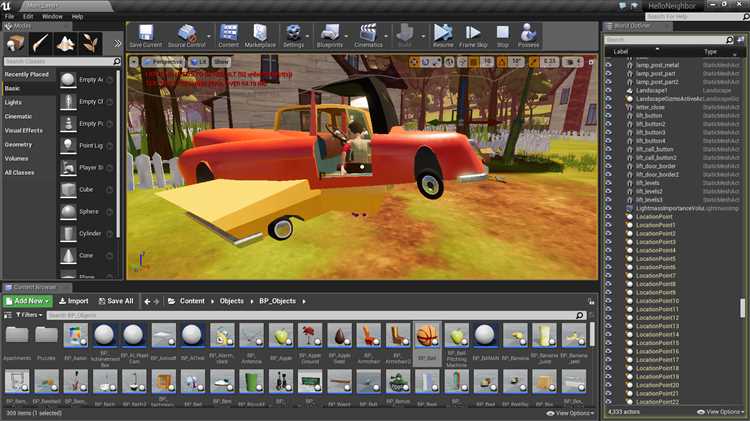
Task: Open the Window menu
Action: pyautogui.click(x=52, y=16)
